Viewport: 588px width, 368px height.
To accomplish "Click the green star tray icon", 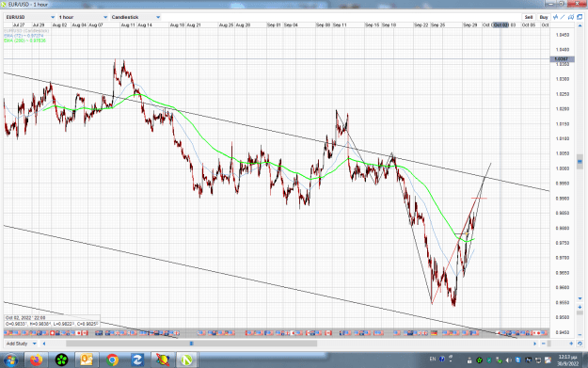I will pos(479,360).
